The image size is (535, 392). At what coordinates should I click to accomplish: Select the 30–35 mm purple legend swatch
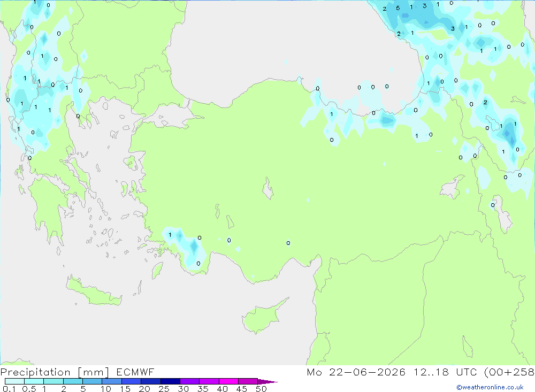189,381
